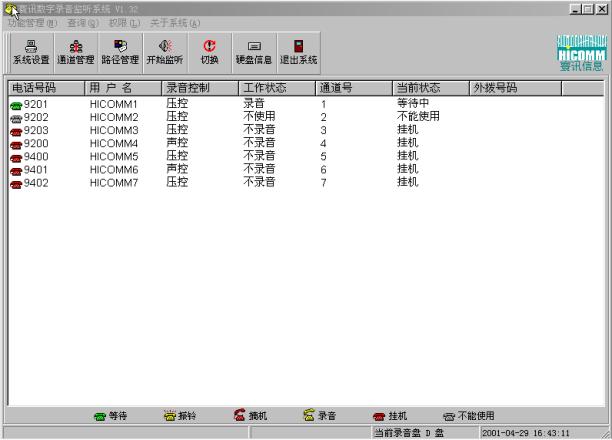Select the HICOMM5 user row
612x440 pixels.
[x=113, y=157]
